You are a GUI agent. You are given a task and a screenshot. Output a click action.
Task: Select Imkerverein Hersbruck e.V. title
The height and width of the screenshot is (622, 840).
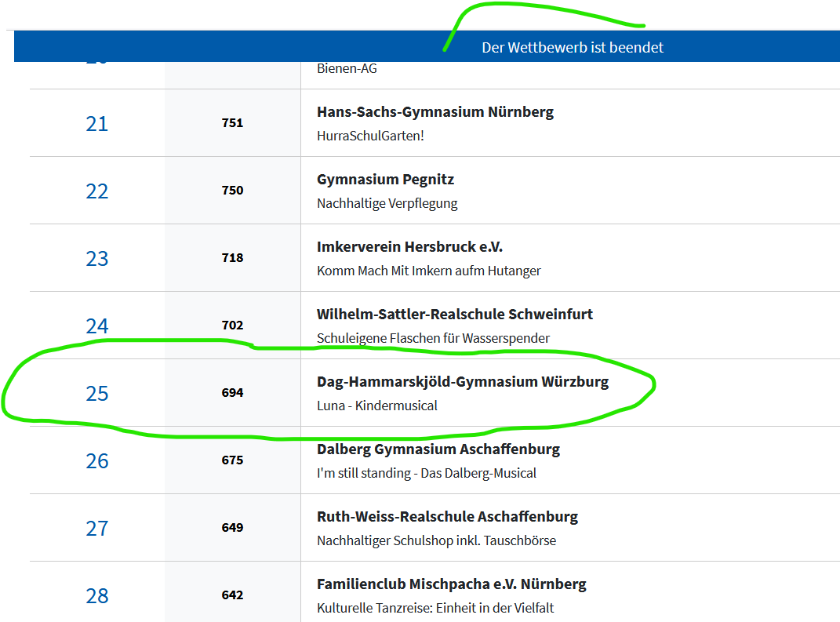(409, 246)
